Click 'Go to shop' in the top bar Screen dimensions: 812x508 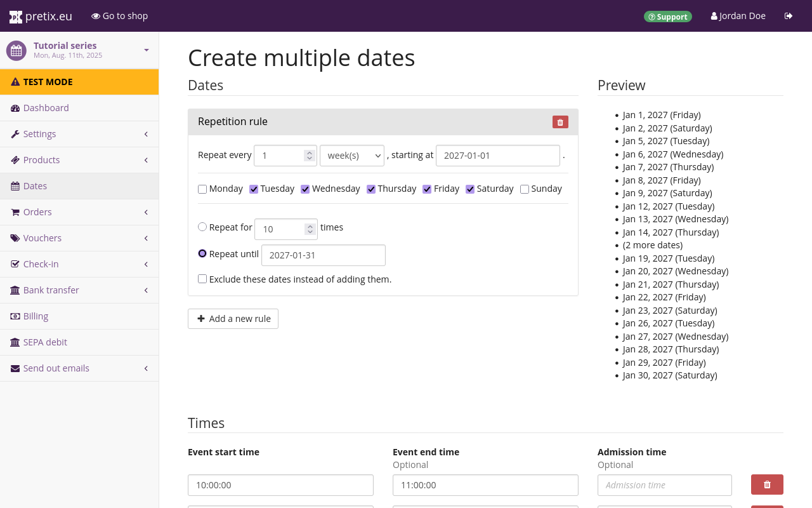pyautogui.click(x=119, y=16)
